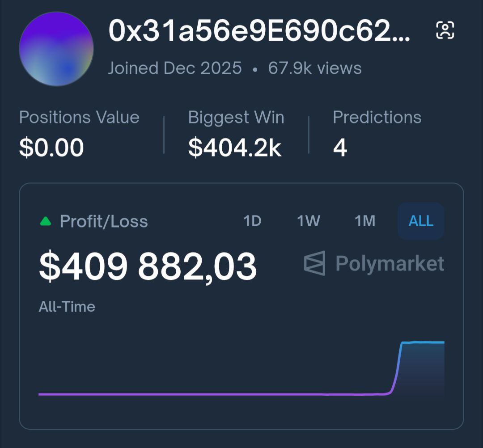Click the profile scan icon beside the address
This screenshot has width=483, height=448.
tap(445, 30)
